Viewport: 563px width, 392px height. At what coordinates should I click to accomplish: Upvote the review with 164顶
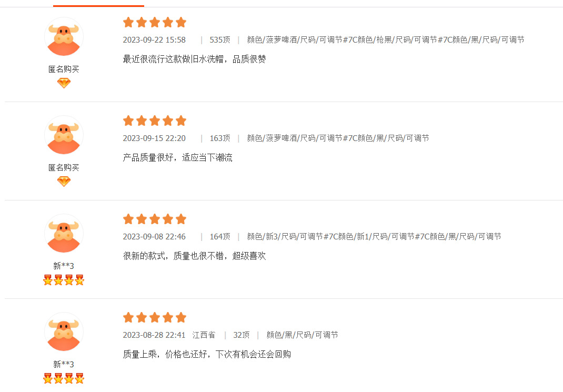(x=220, y=237)
